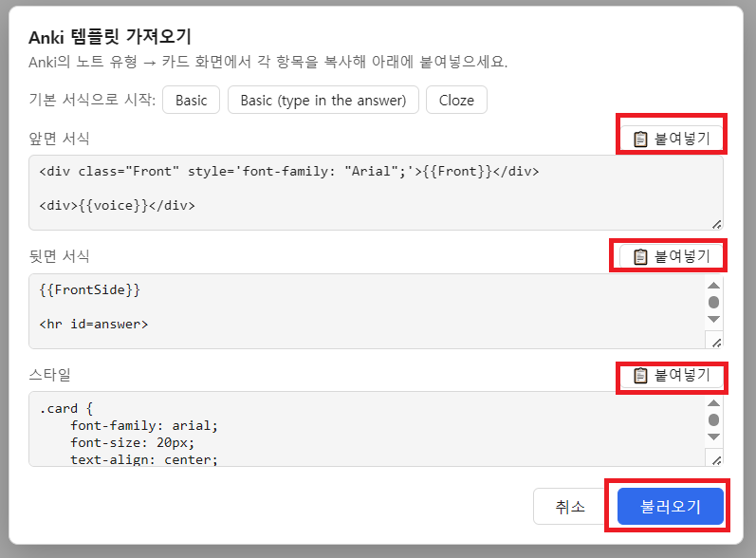This screenshot has width=756, height=558.
Task: Click the '.card {' line
Action: pos(66,408)
